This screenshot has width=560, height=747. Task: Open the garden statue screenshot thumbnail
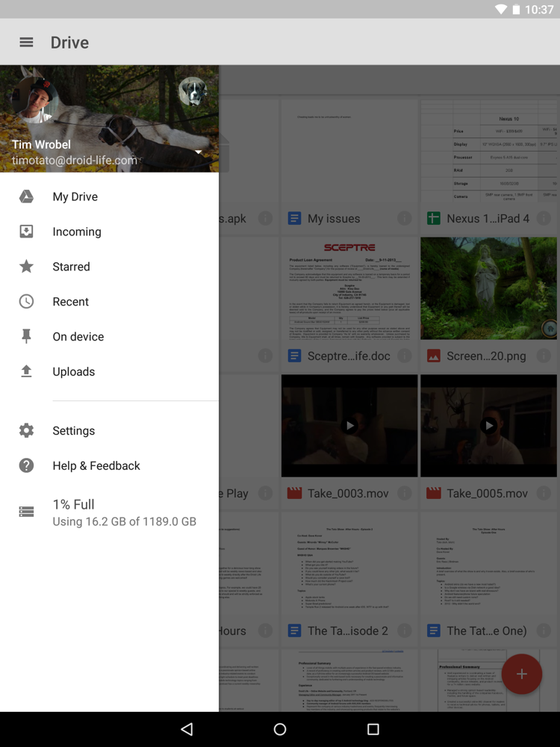click(x=488, y=288)
